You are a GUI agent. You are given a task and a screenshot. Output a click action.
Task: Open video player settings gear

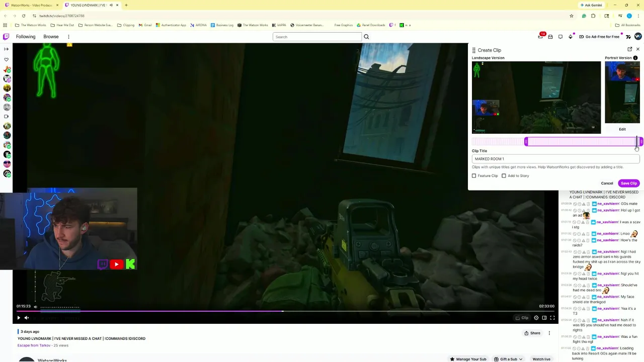click(536, 318)
